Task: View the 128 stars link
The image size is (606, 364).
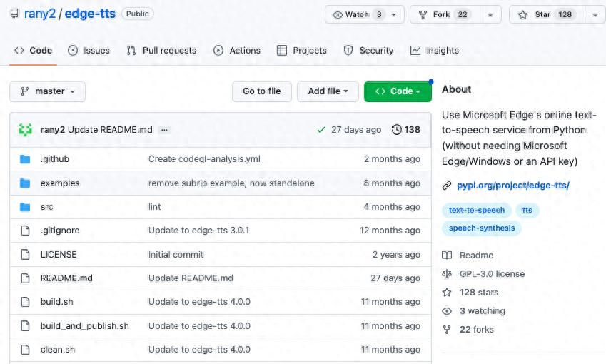Action: pyautogui.click(x=479, y=293)
